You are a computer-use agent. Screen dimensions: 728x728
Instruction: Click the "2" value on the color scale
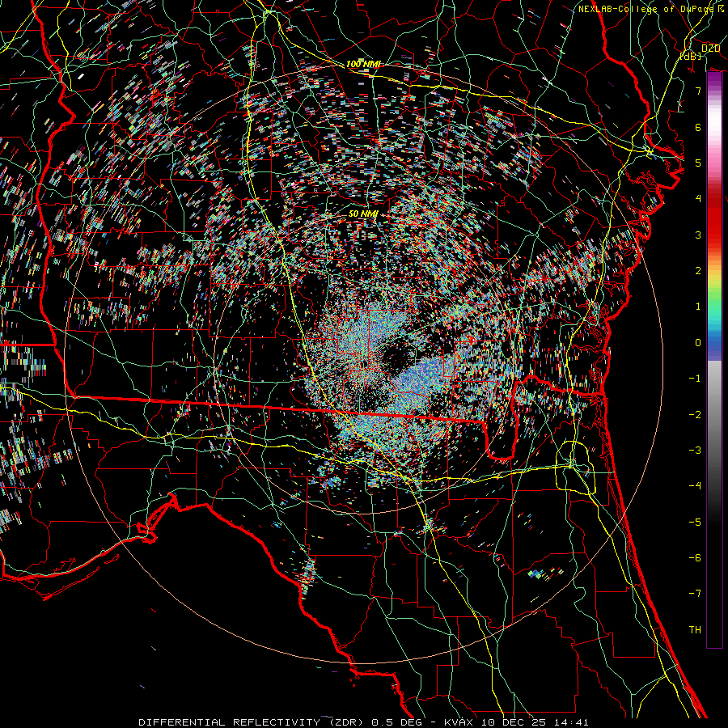tap(698, 271)
